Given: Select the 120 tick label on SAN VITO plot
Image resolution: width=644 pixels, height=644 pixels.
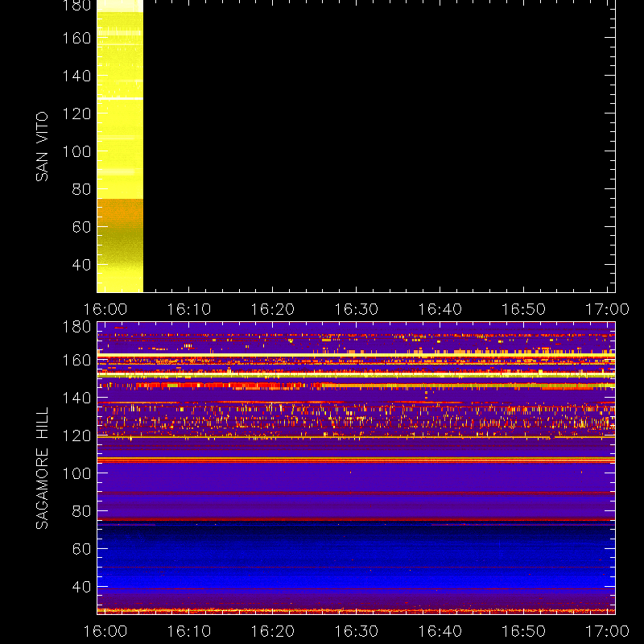Looking at the screenshot, I should point(76,114).
